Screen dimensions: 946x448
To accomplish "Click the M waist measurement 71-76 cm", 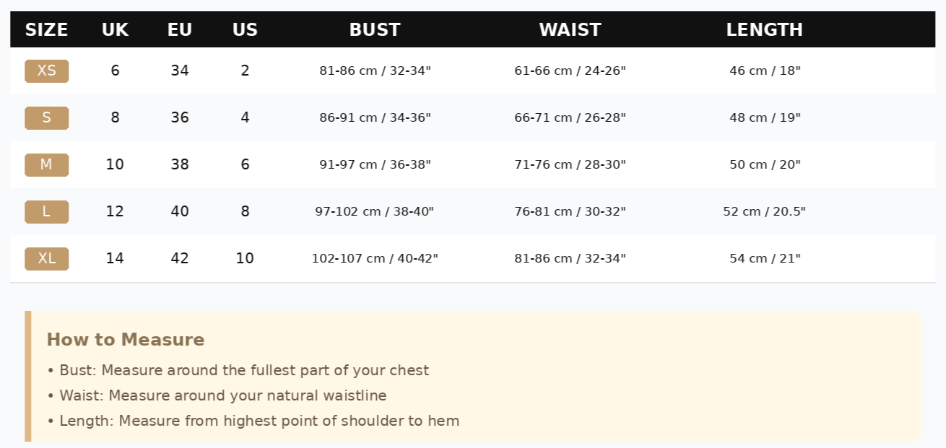I will 570,165.
